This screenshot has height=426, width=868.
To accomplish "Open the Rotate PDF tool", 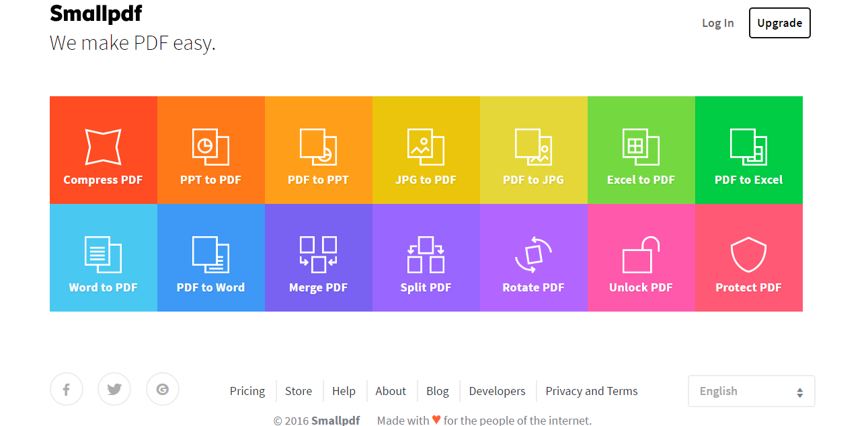I will tap(534, 258).
